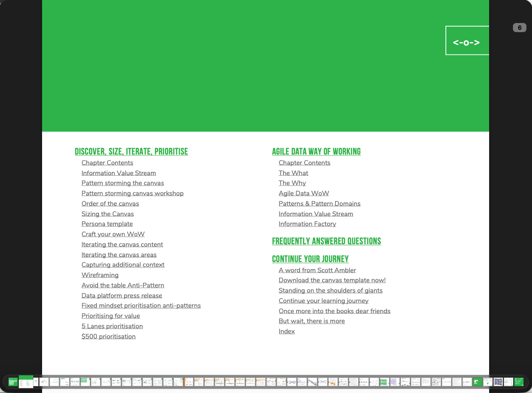Go to the Persona template page
The width and height of the screenshot is (532, 393).
pos(107,224)
